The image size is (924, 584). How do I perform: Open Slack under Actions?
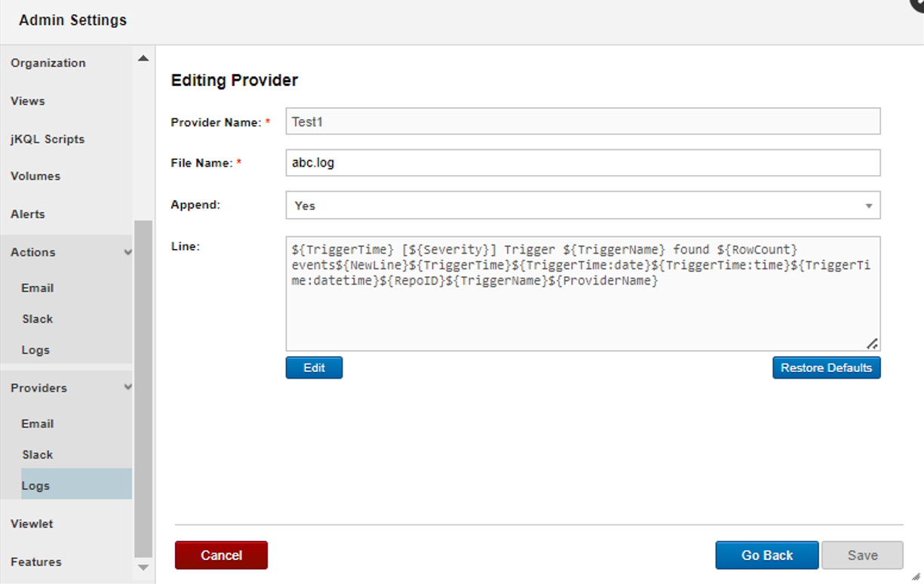point(37,318)
